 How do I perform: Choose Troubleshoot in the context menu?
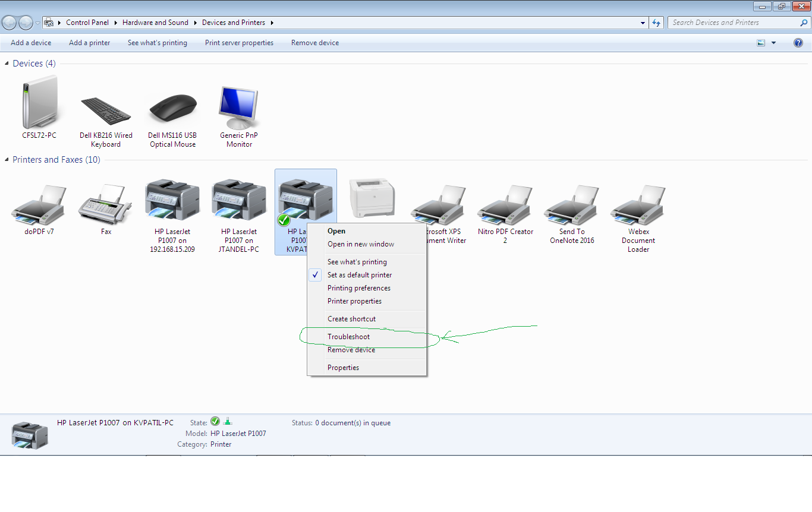(367, 337)
